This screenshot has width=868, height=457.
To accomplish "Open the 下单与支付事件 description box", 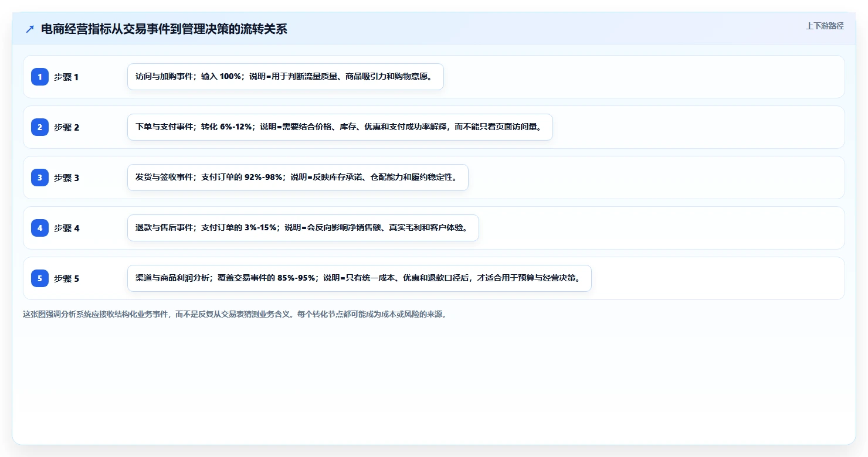I will tap(340, 127).
